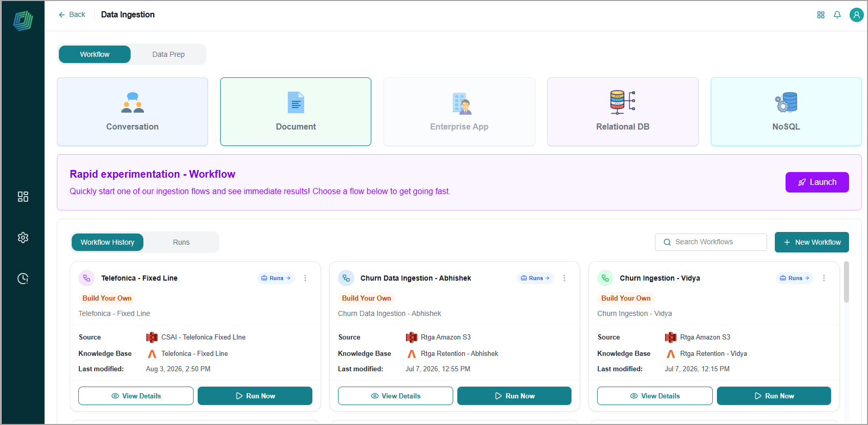Open more options for Telefonica - Fixed Line
The image size is (868, 425).
(305, 278)
